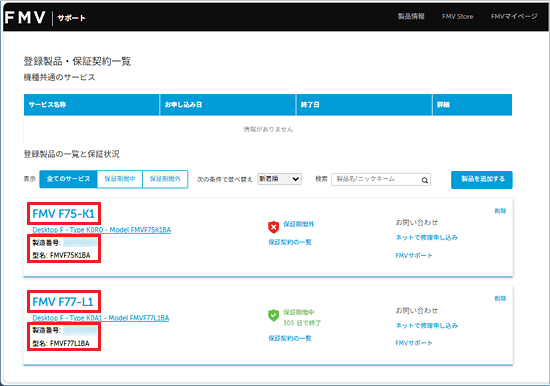Click お問い合わせ label for FMV F75-K1
Viewport: 550px width, 386px height.
[417, 222]
